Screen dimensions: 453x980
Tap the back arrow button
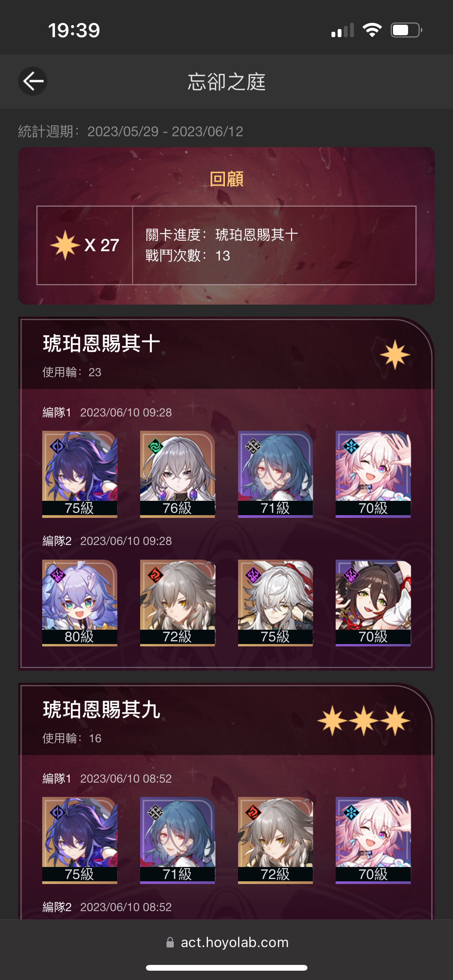[x=33, y=81]
